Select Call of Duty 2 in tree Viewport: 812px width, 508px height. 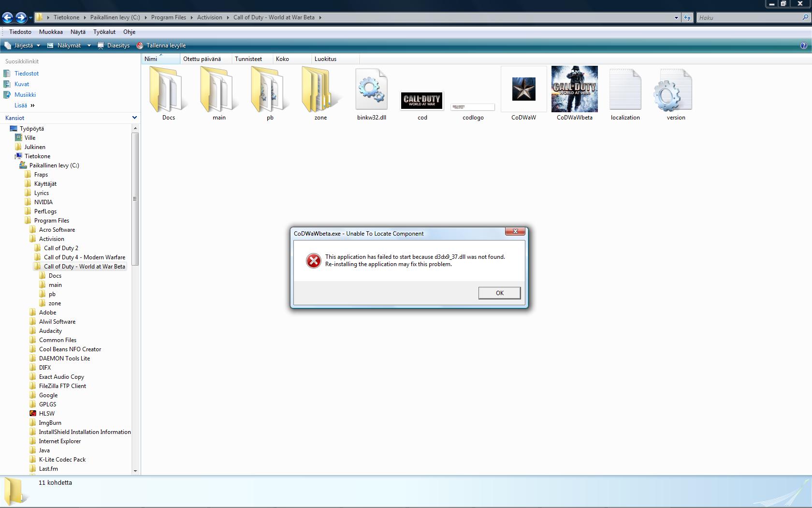click(61, 248)
